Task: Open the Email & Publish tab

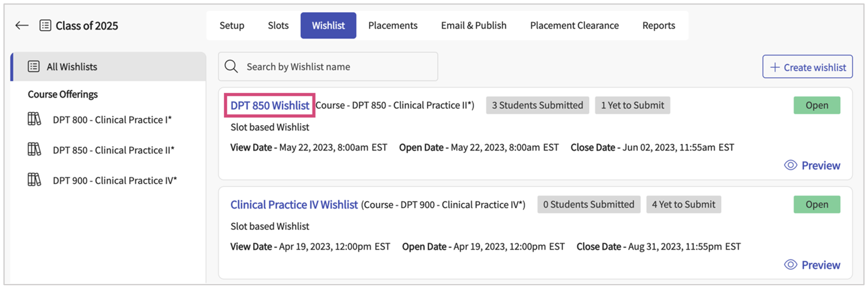Action: tap(473, 26)
